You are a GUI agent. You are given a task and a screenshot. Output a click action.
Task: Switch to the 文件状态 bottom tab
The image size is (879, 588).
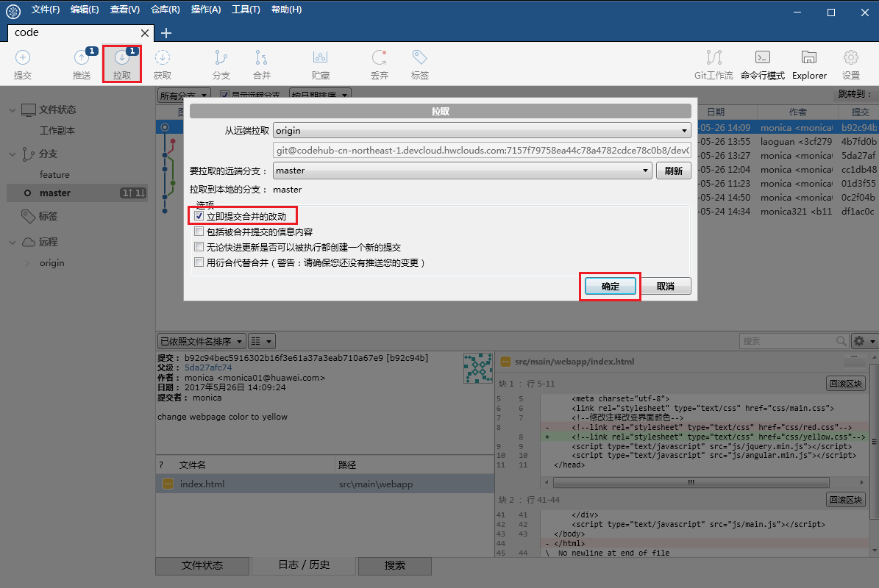(202, 566)
